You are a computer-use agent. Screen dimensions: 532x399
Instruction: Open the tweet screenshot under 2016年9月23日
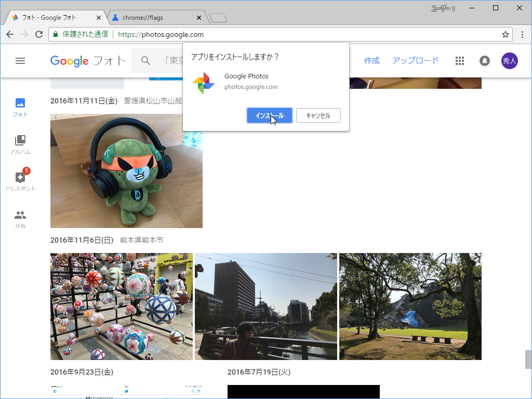[126, 392]
